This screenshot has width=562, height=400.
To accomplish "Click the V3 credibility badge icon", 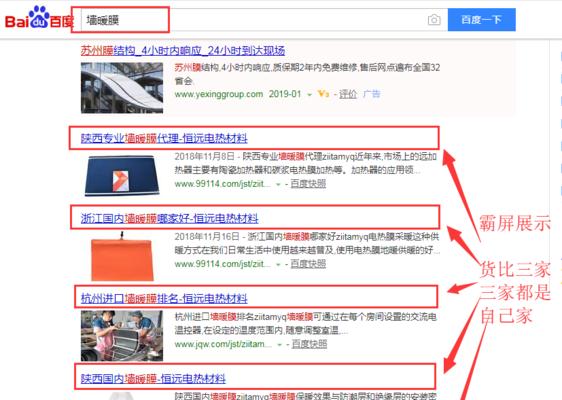I will point(323,94).
